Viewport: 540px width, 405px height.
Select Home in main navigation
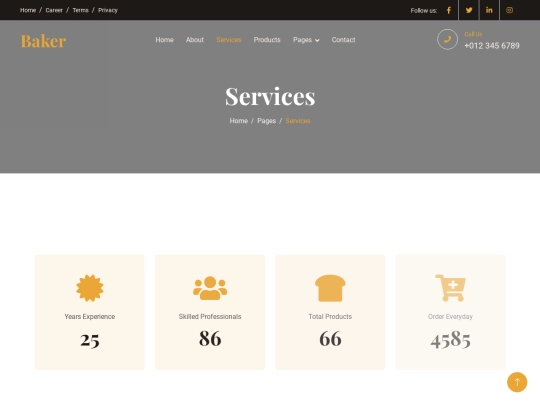coord(164,40)
